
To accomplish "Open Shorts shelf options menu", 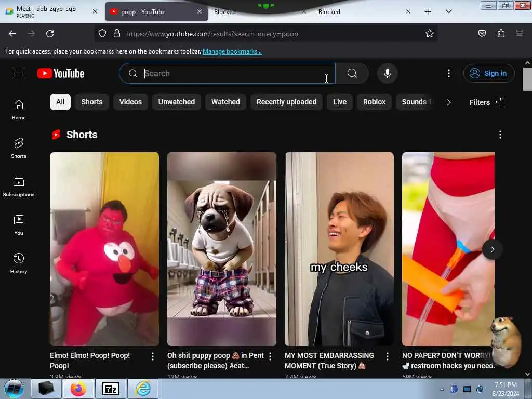I will point(500,135).
